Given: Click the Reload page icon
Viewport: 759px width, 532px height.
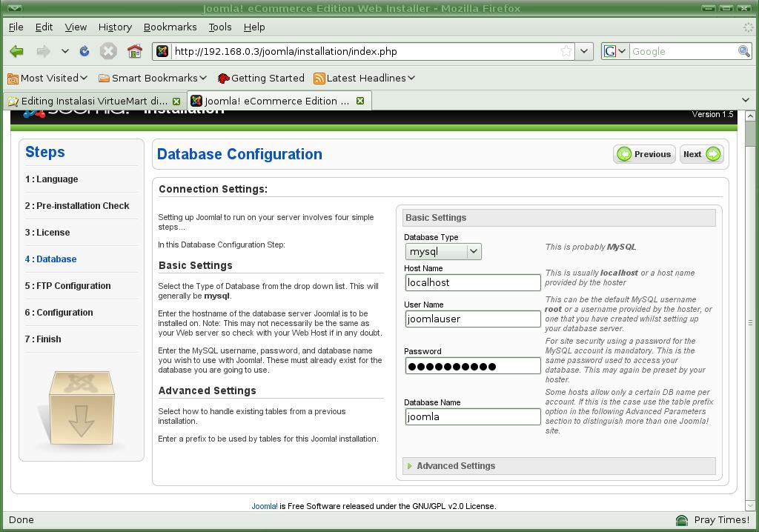Looking at the screenshot, I should point(84,51).
